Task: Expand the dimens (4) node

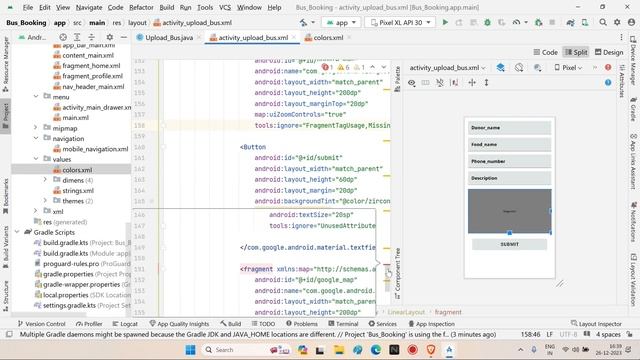Action: pos(45,180)
